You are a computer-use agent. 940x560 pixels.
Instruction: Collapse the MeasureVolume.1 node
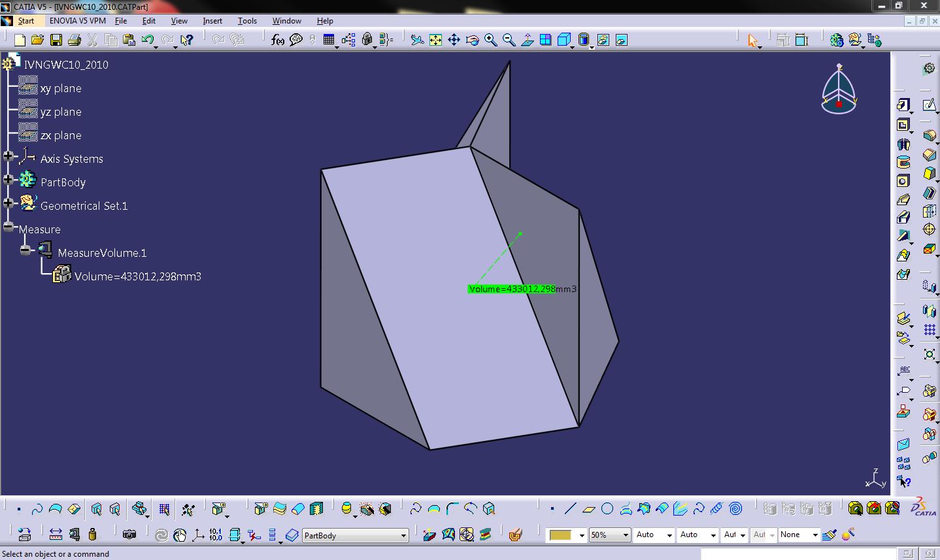pos(25,250)
